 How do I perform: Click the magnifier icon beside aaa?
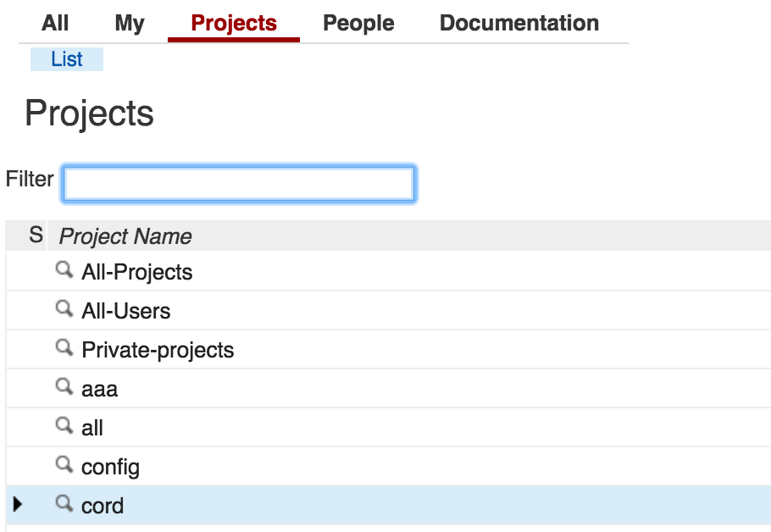coord(64,386)
